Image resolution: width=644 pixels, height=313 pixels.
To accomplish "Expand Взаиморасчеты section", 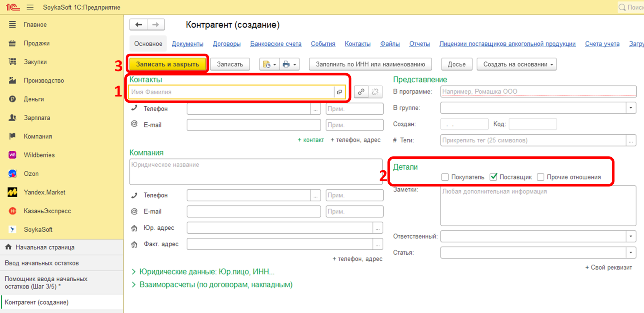I will (x=212, y=285).
